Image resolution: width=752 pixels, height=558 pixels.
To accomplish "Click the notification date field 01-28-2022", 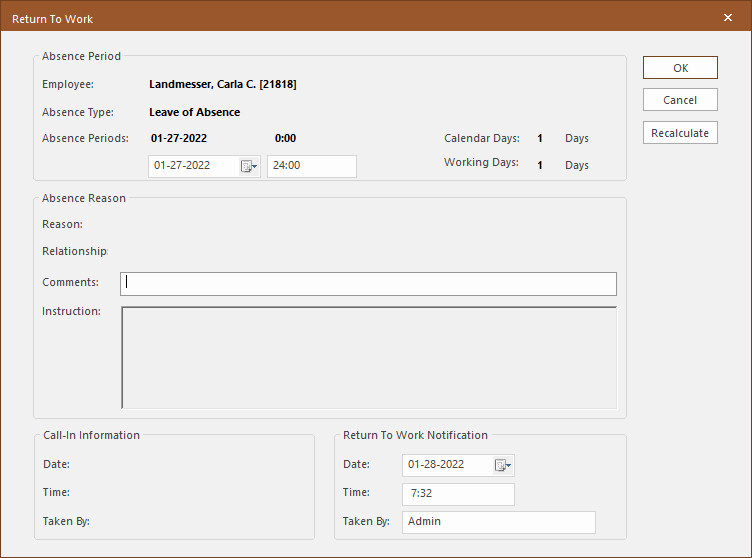I will tap(447, 465).
